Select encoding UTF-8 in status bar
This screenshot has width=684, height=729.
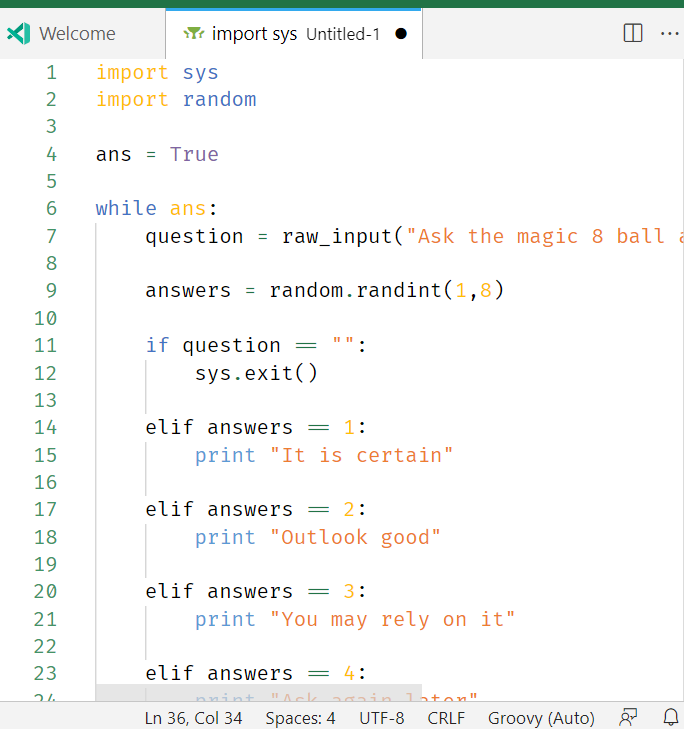point(382,718)
